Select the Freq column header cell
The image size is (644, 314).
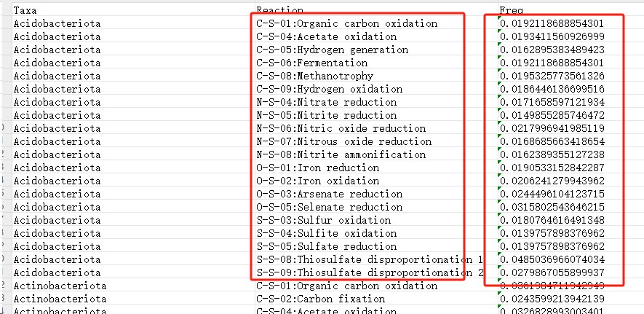tap(511, 10)
